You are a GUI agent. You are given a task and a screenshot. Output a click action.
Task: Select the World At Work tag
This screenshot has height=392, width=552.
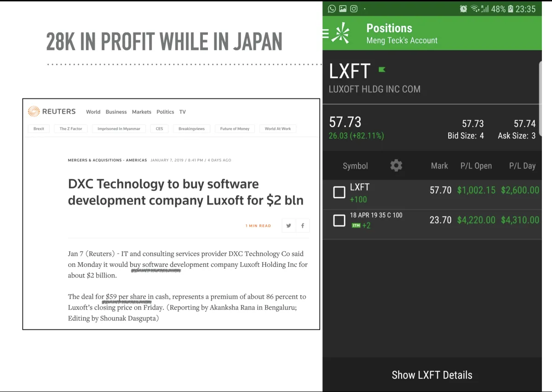tap(278, 129)
